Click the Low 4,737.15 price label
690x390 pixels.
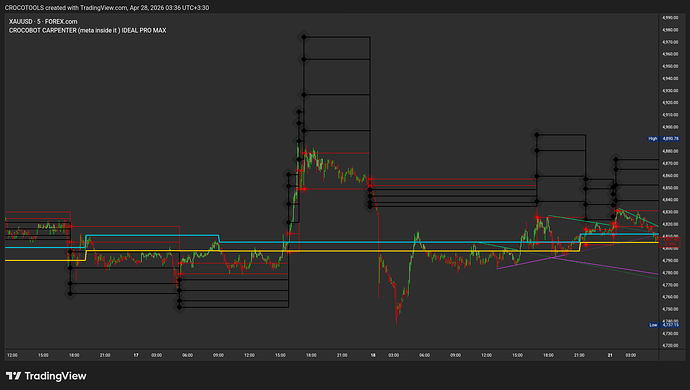(664, 325)
